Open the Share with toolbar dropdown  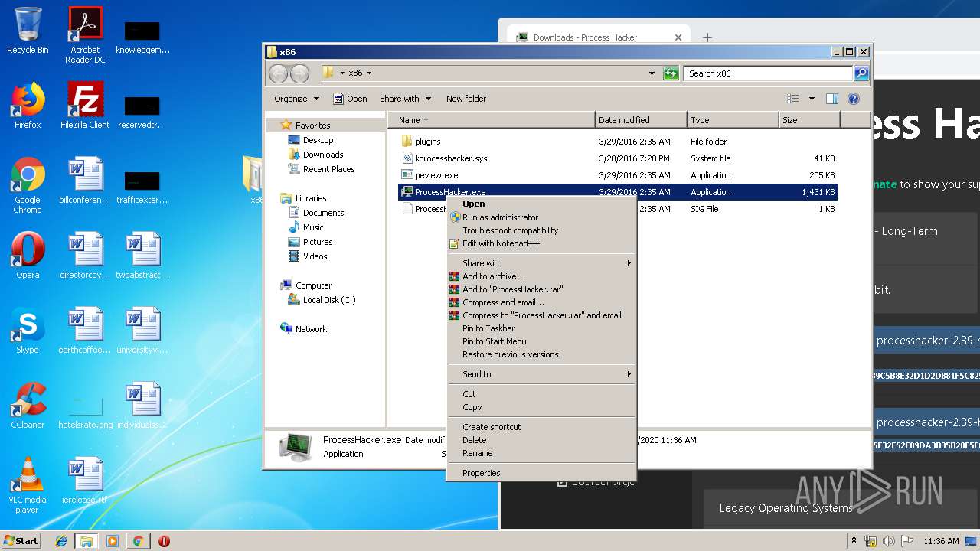click(x=405, y=99)
